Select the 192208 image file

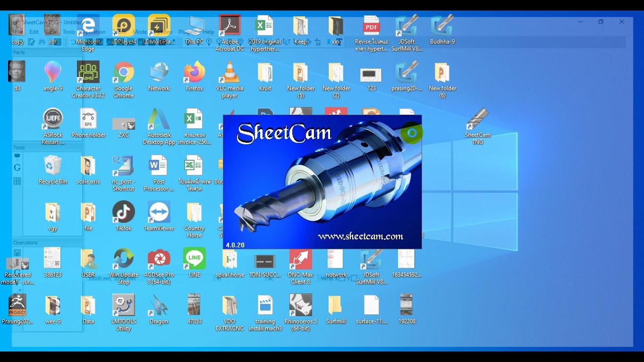[407, 310]
